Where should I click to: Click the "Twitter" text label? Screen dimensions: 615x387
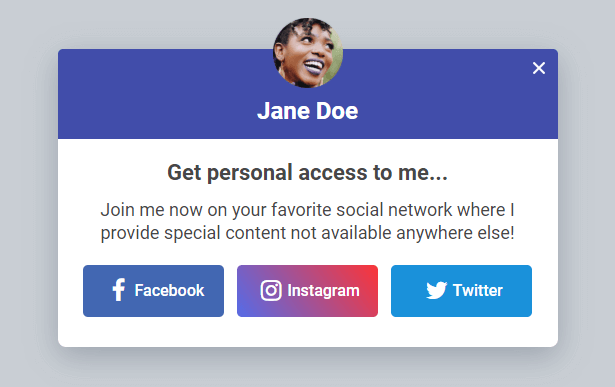click(478, 291)
